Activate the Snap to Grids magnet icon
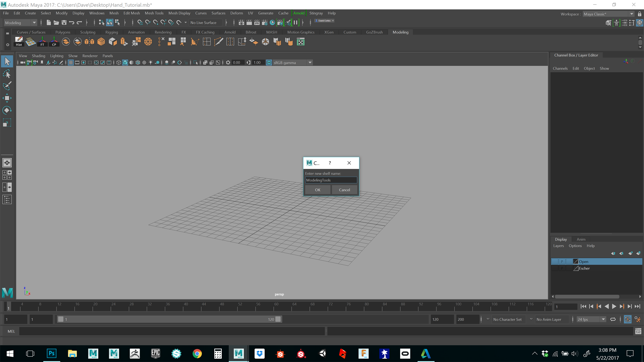 (x=140, y=22)
